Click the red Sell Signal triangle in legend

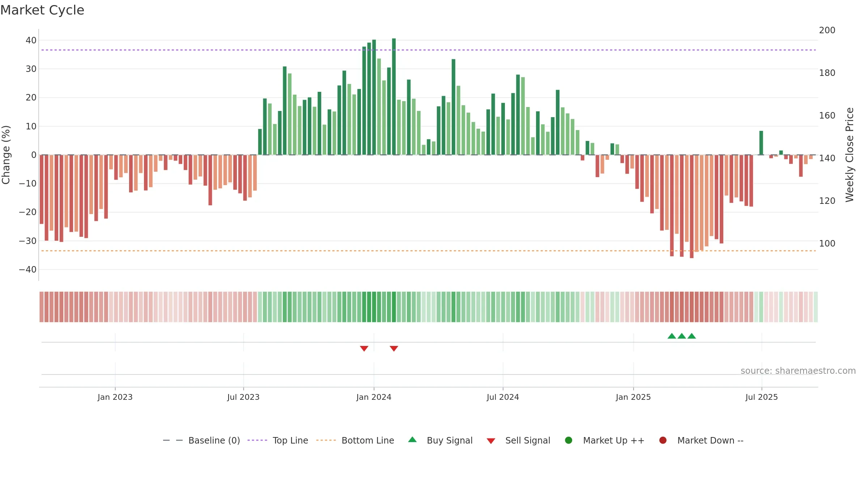coord(491,441)
